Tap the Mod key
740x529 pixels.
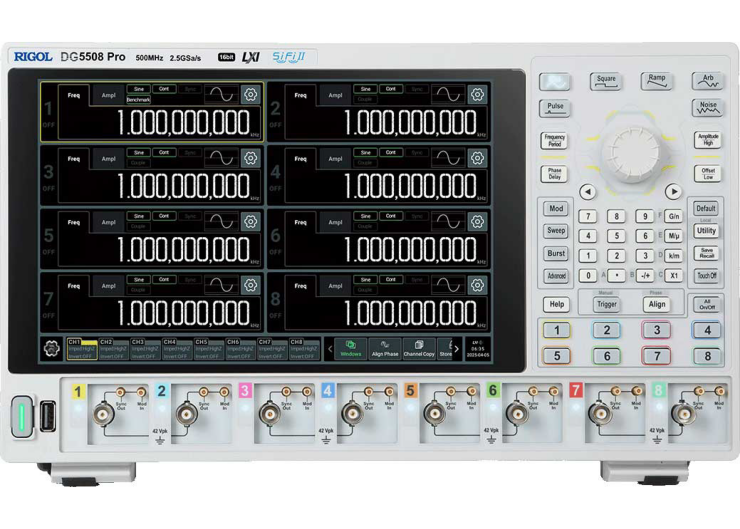click(556, 208)
